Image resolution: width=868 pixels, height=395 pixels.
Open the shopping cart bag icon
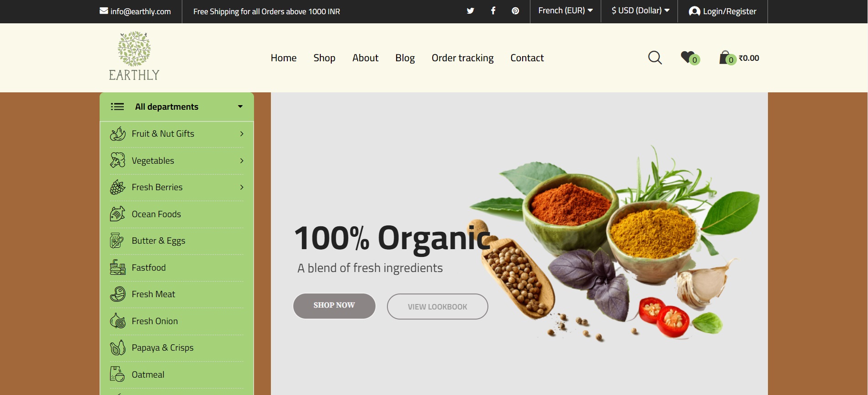726,58
